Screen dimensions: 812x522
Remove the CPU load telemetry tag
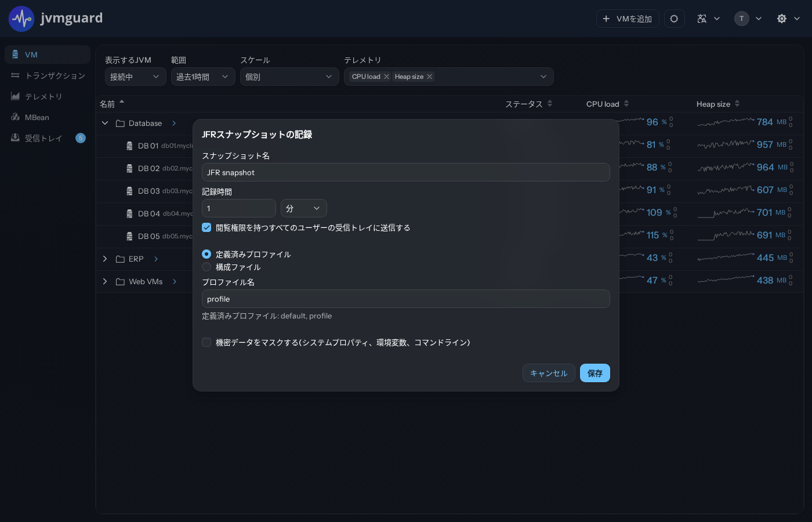(x=387, y=77)
